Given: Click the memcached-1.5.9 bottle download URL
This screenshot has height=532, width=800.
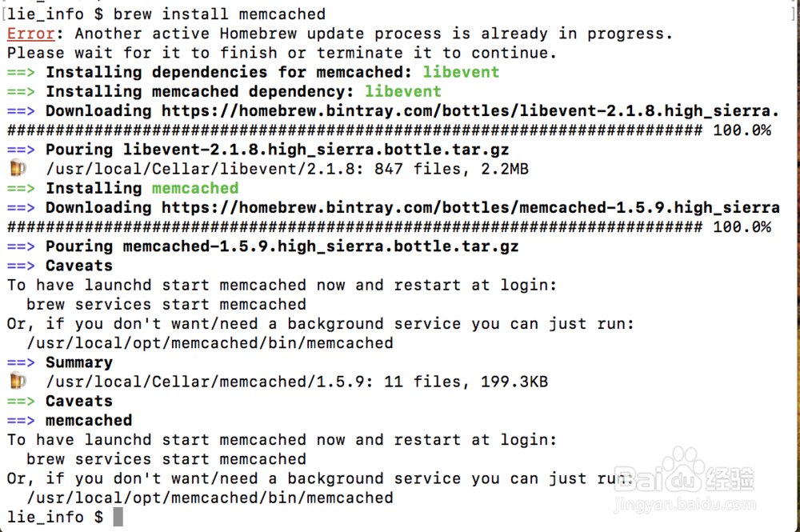Looking at the screenshot, I should pos(470,207).
